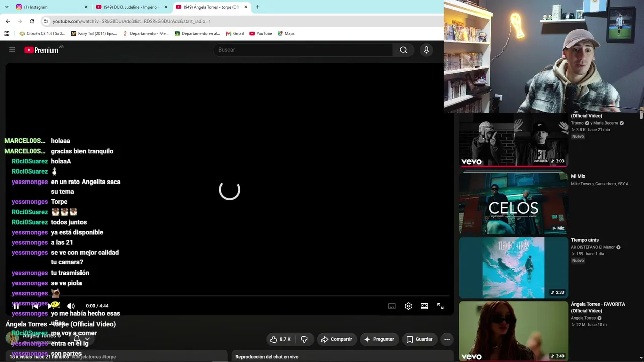Click the Tiempo atrás video title
The image size is (644, 362).
tap(585, 240)
